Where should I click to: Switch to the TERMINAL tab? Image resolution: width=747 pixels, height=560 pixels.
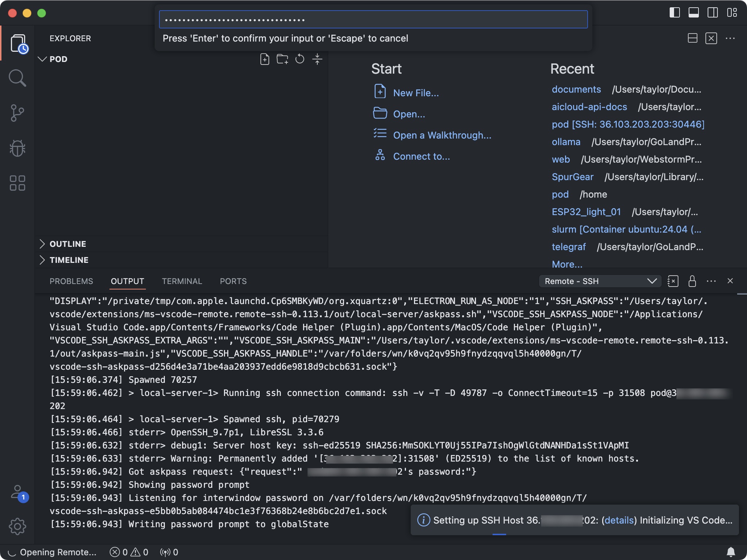[x=182, y=281]
